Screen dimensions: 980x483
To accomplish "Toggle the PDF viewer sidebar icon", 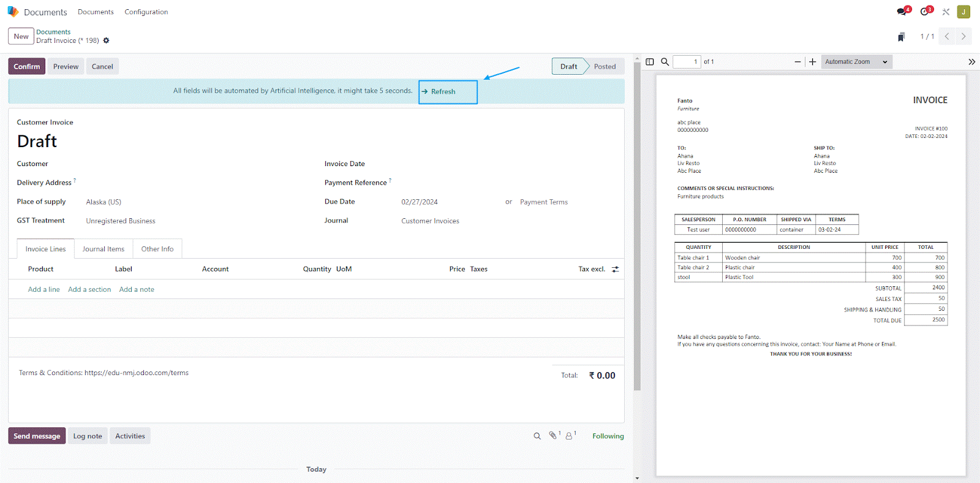I will point(650,62).
